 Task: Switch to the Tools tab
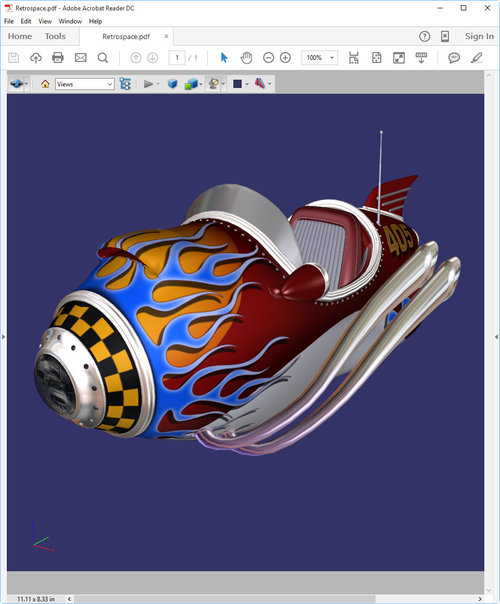pyautogui.click(x=55, y=36)
